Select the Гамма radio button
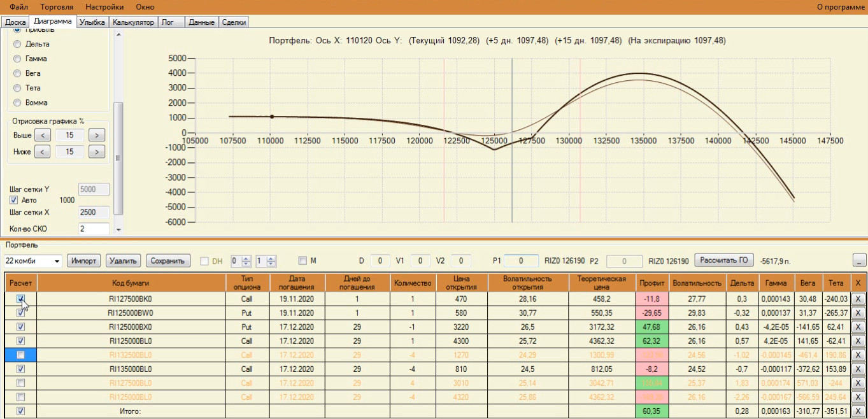Image resolution: width=868 pixels, height=419 pixels. (17, 59)
